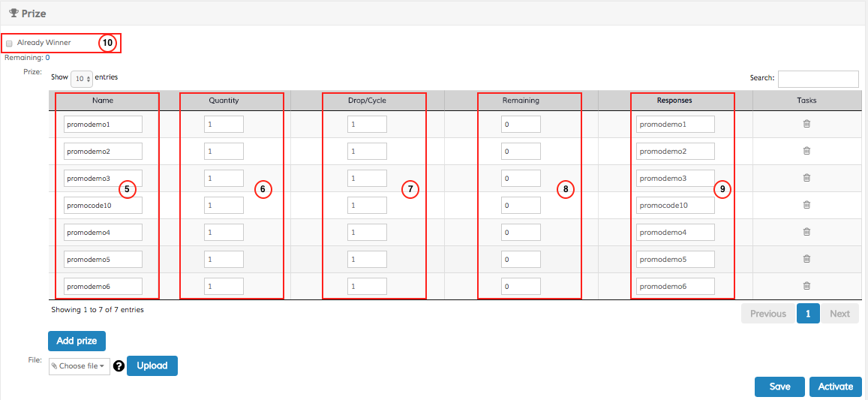Screen dimensions: 868x400
Task: Open the Choose file dropdown
Action: click(x=79, y=366)
